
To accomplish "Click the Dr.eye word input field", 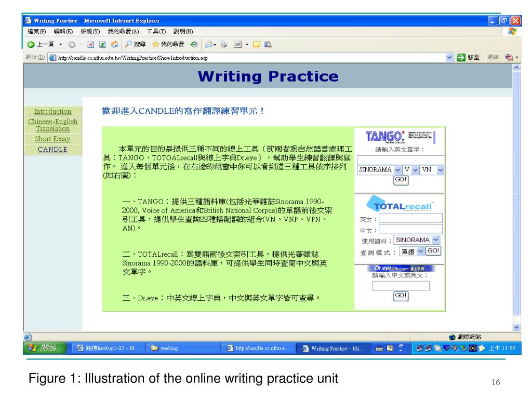I will (x=401, y=286).
